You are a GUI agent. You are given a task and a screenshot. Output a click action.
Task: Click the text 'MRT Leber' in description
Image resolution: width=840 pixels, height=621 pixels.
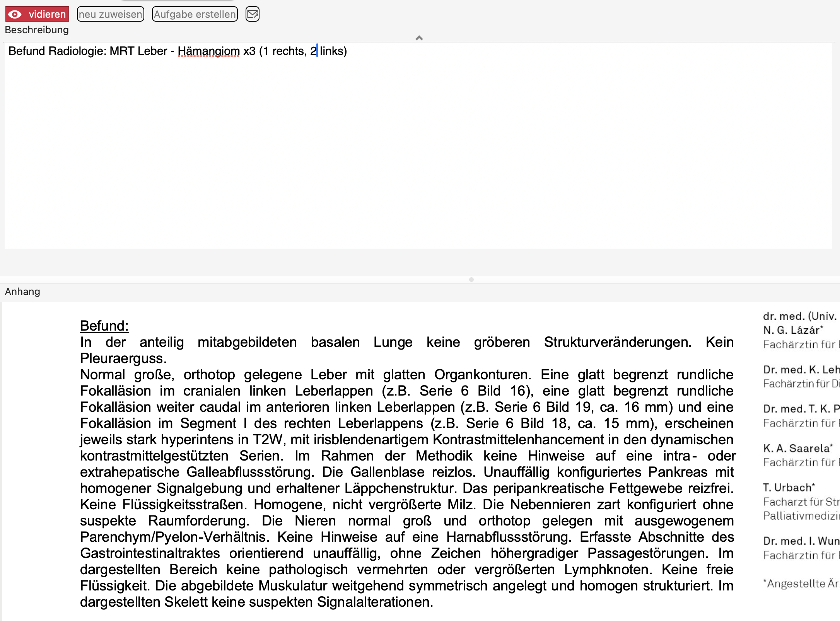[x=138, y=51]
